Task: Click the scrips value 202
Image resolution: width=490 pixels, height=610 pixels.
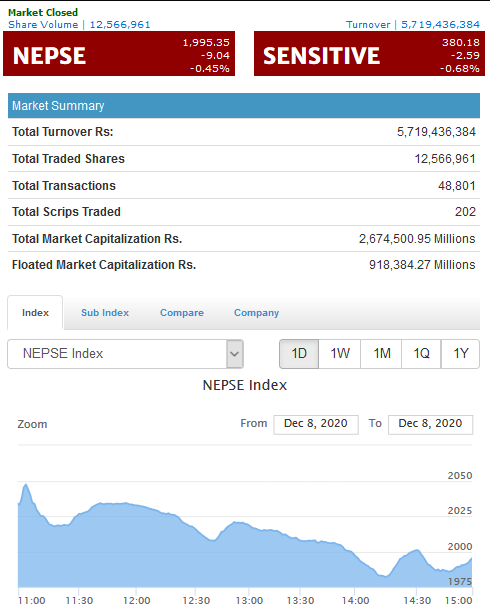Action: (466, 212)
